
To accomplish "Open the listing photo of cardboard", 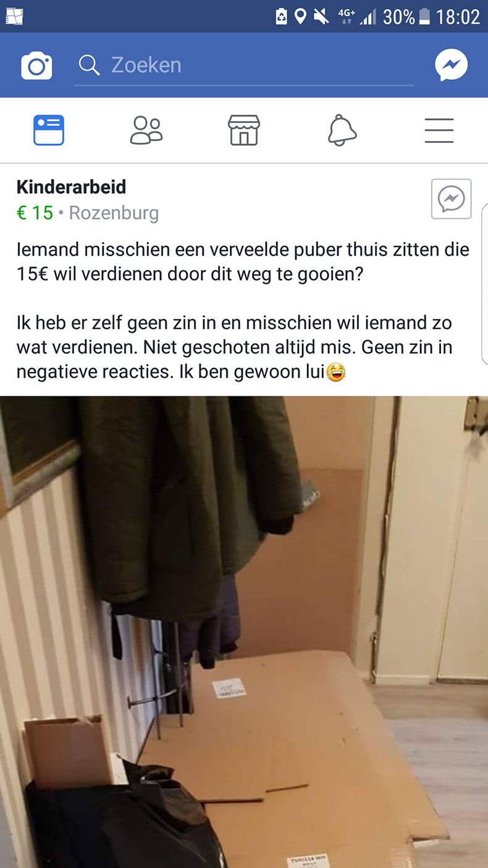I will 244,632.
